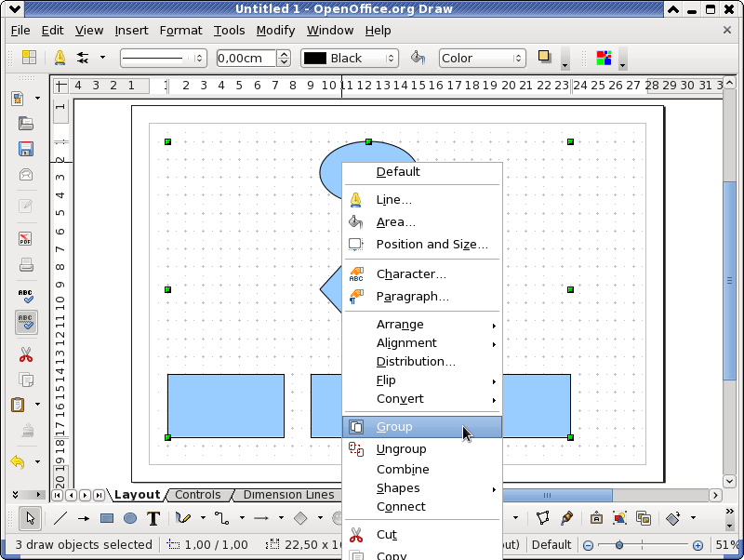Select the Ellipse tool

pyautogui.click(x=130, y=518)
